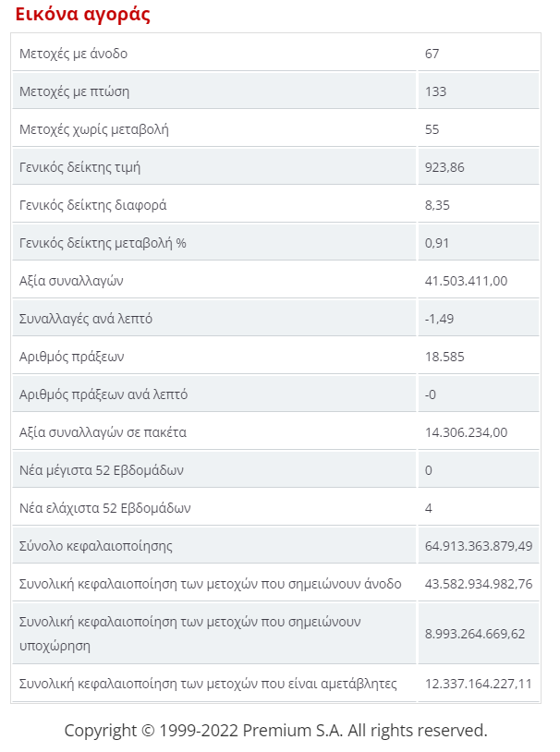Viewport: 560px width, 752px height.
Task: Select the 'Μετοχές χωρίς μεταβολή' row
Action: pos(276,129)
